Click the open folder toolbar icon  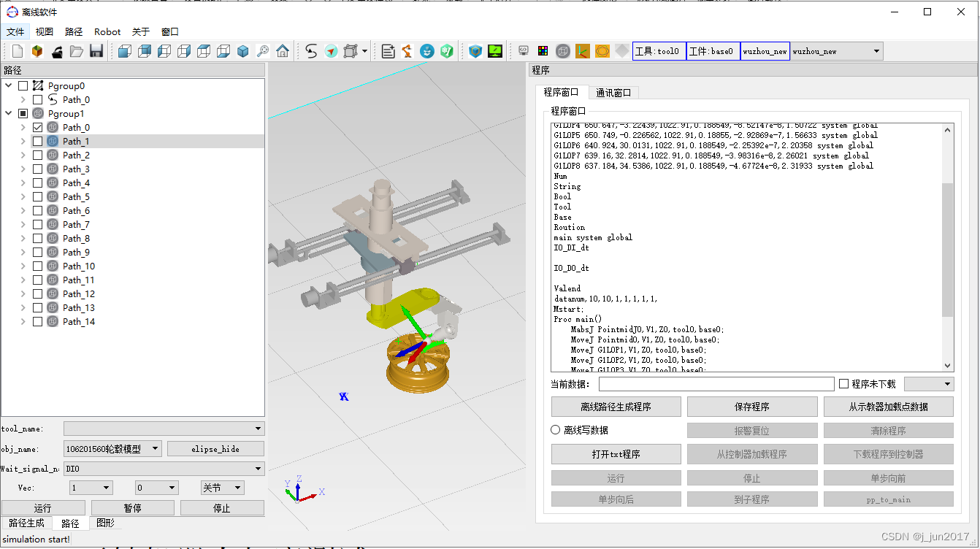pyautogui.click(x=76, y=51)
